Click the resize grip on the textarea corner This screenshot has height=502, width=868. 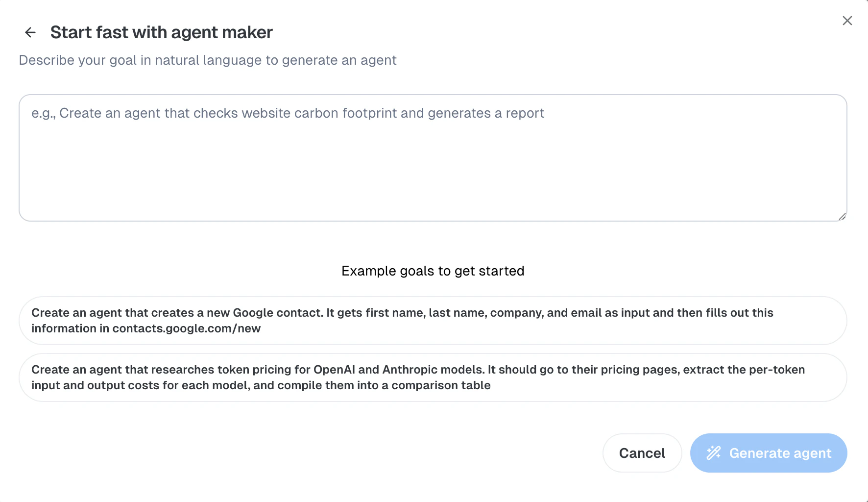pos(842,217)
